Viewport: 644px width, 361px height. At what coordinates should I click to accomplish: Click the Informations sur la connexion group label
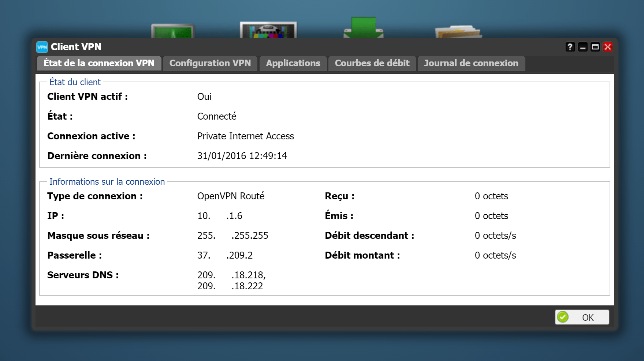point(107,182)
